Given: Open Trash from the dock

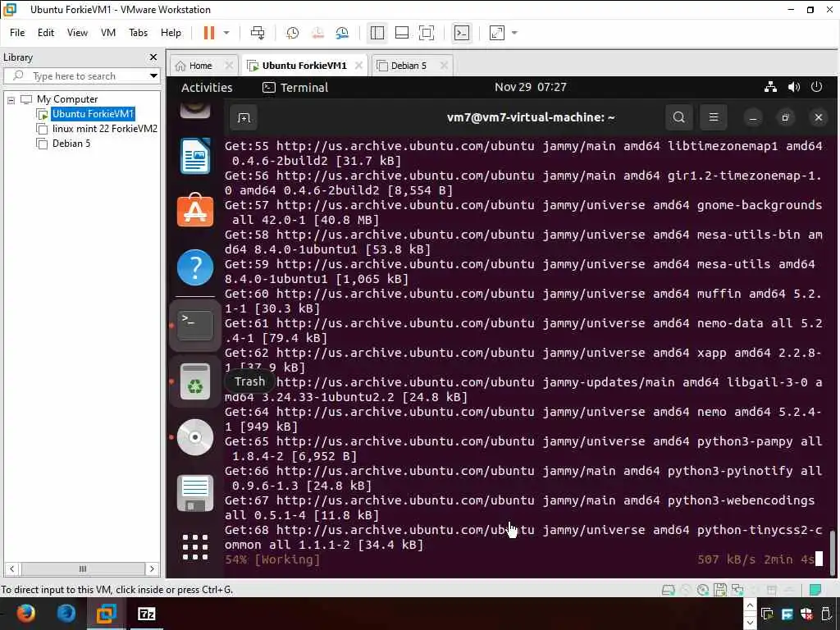Looking at the screenshot, I should click(x=195, y=381).
